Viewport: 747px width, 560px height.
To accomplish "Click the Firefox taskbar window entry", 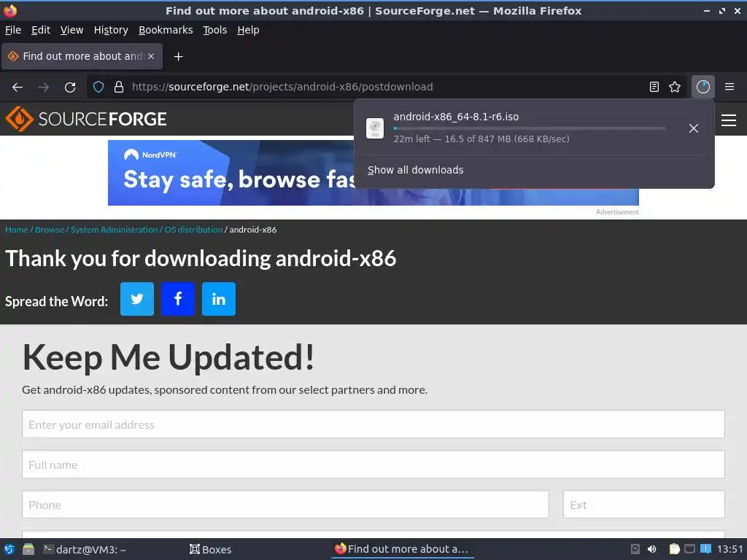I will point(402,549).
